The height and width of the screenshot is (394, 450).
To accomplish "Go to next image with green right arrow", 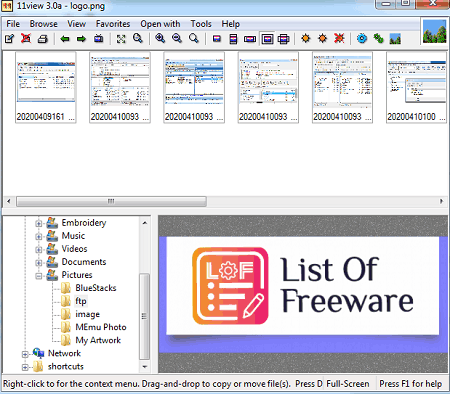I will [81, 39].
